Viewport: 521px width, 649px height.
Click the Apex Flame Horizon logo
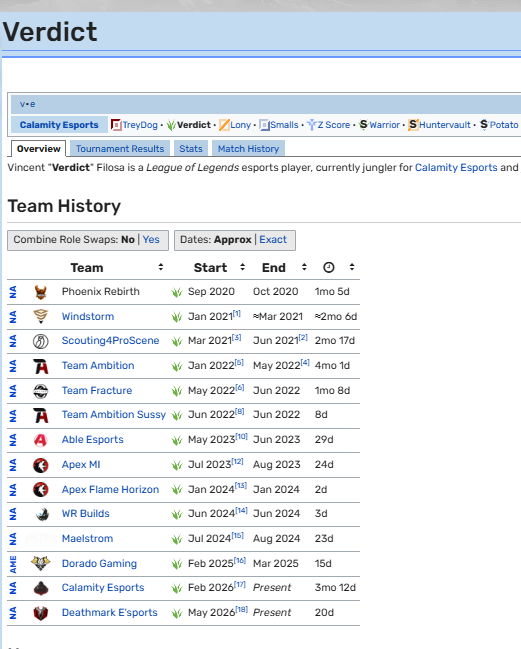coord(41,490)
